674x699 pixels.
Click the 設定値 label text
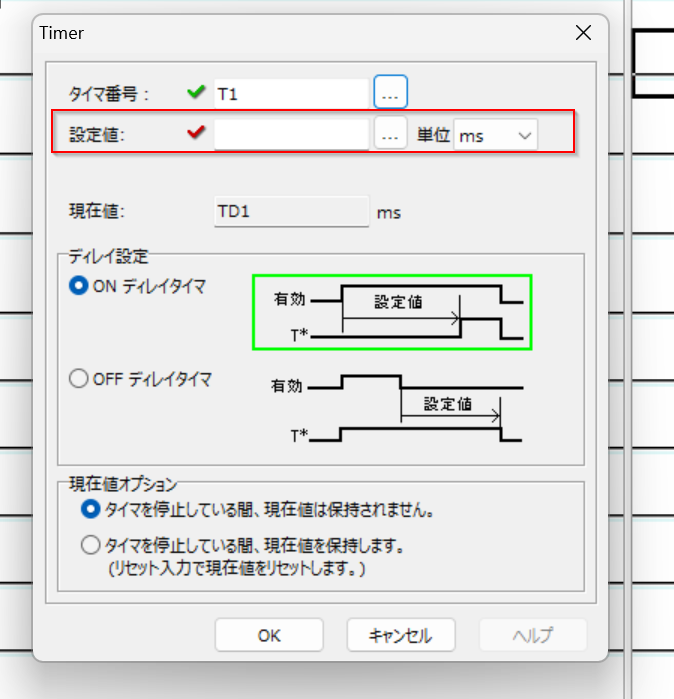tap(97, 134)
